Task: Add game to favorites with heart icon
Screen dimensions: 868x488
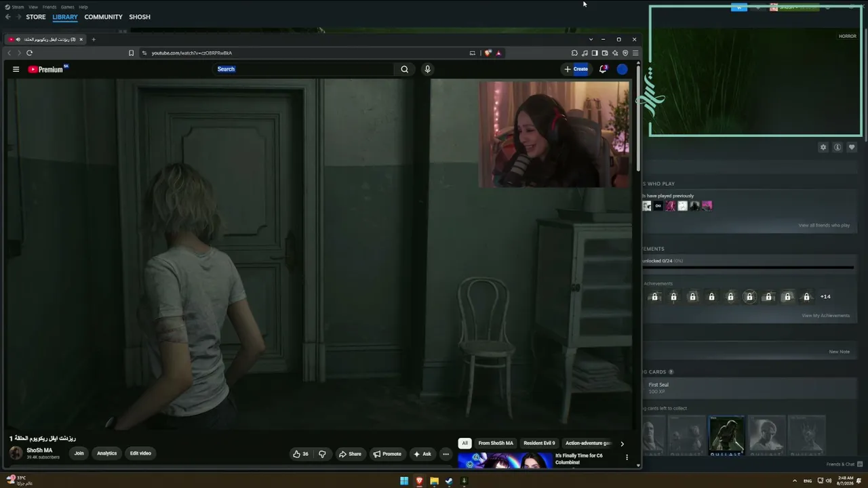Action: 852,147
